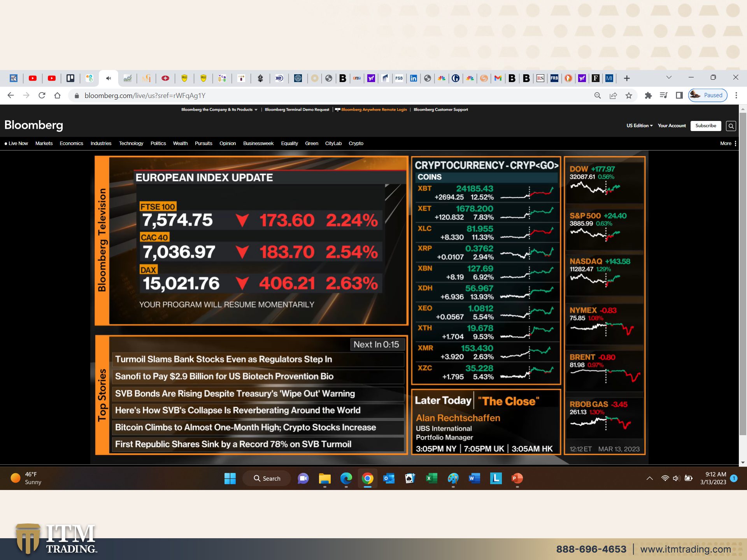The height and width of the screenshot is (560, 747).
Task: Open the Chrome three-dot menu
Action: (736, 95)
